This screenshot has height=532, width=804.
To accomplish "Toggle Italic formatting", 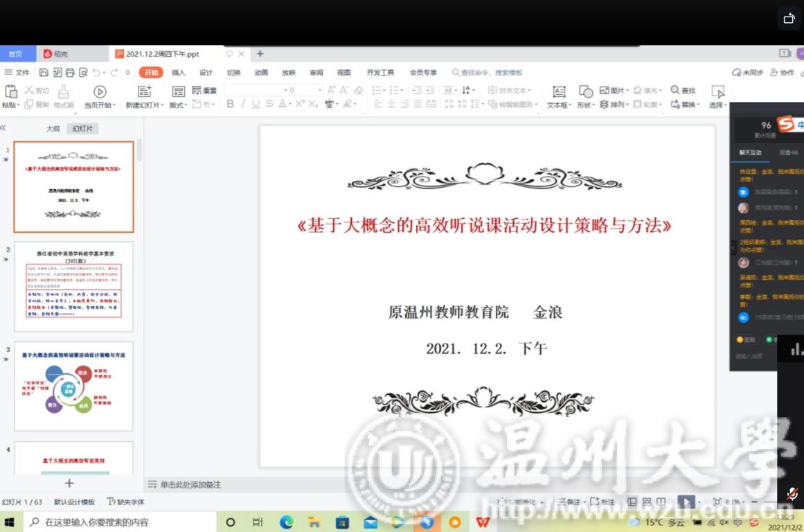I will [243, 104].
